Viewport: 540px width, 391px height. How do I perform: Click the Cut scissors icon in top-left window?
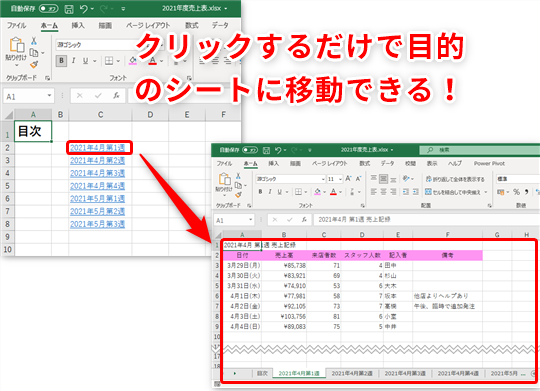point(34,41)
